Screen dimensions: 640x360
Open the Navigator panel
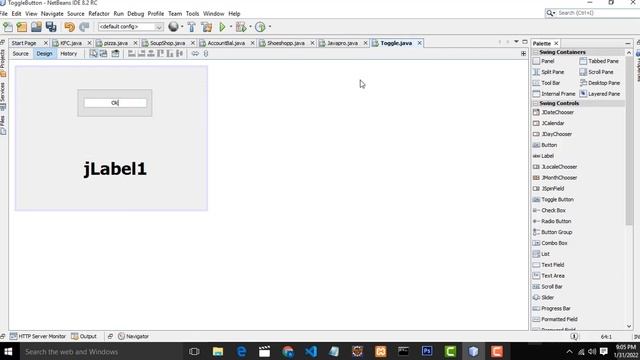pos(133,336)
